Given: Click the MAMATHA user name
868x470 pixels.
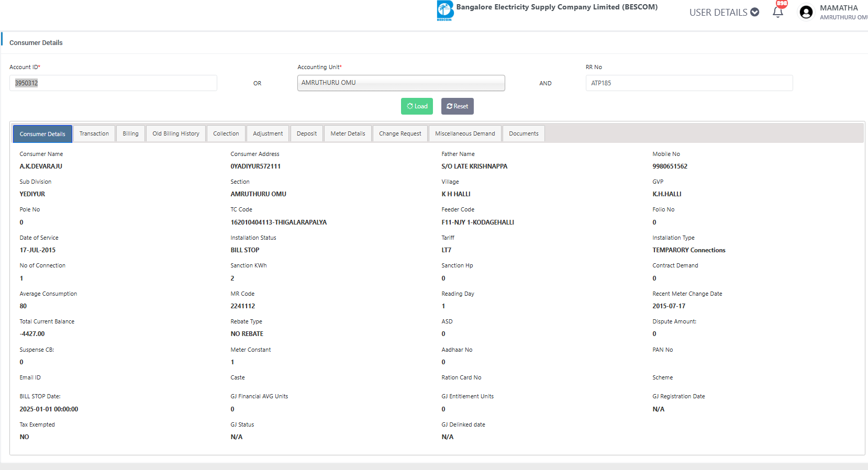Looking at the screenshot, I should (x=839, y=8).
